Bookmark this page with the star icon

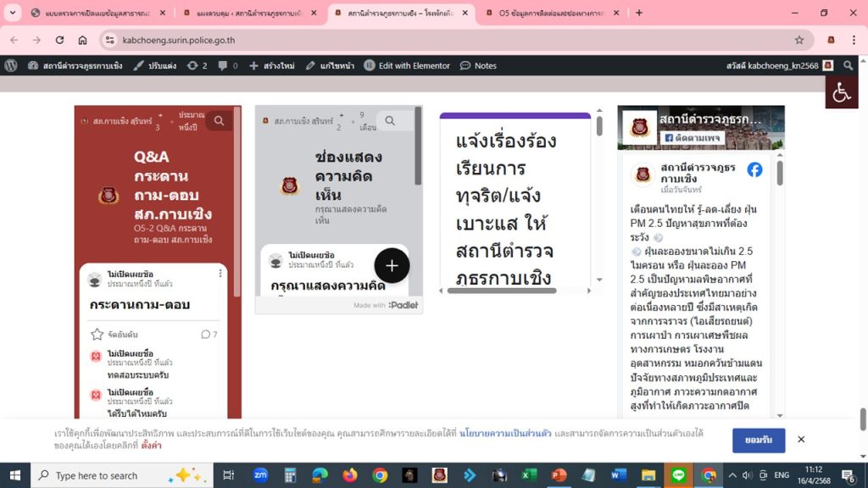(x=799, y=40)
